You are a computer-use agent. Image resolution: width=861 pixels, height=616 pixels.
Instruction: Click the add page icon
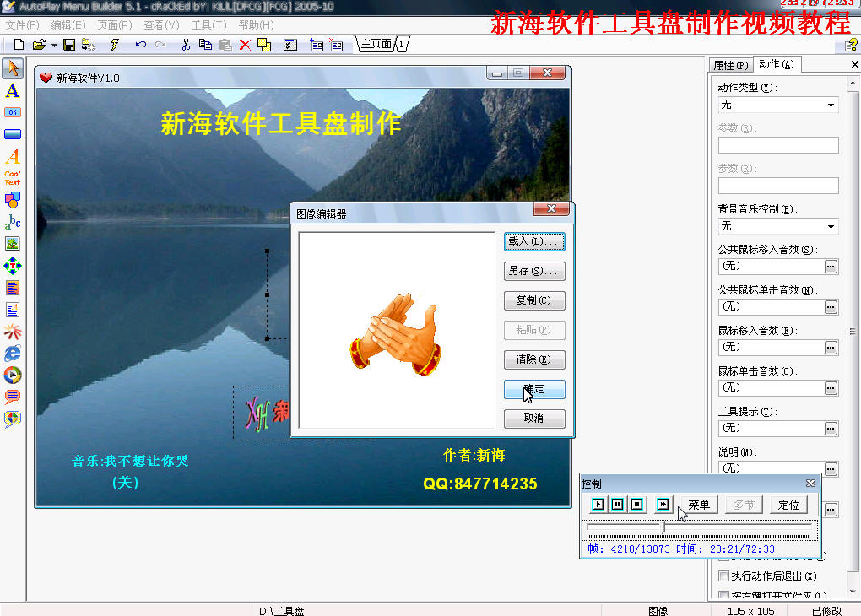tap(317, 45)
